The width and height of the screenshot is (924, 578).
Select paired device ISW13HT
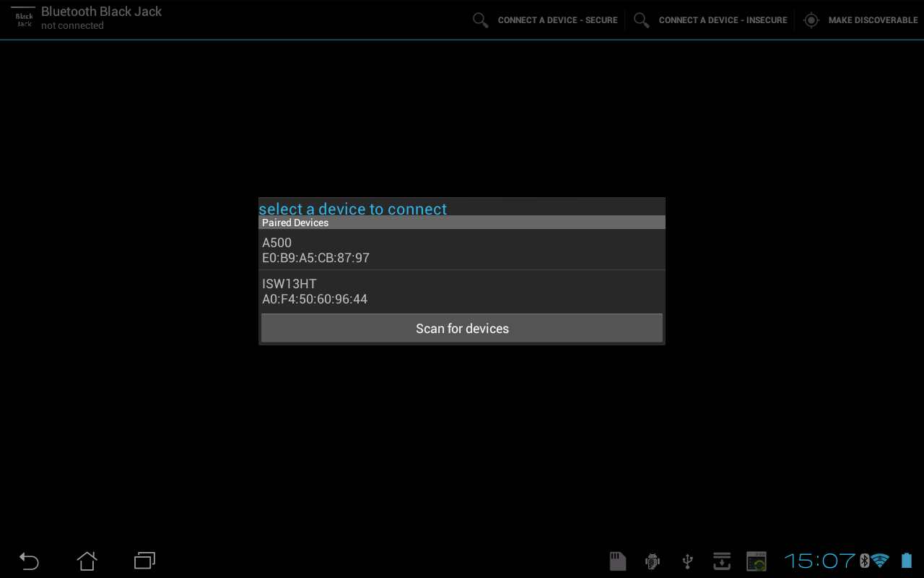pyautogui.click(x=462, y=291)
